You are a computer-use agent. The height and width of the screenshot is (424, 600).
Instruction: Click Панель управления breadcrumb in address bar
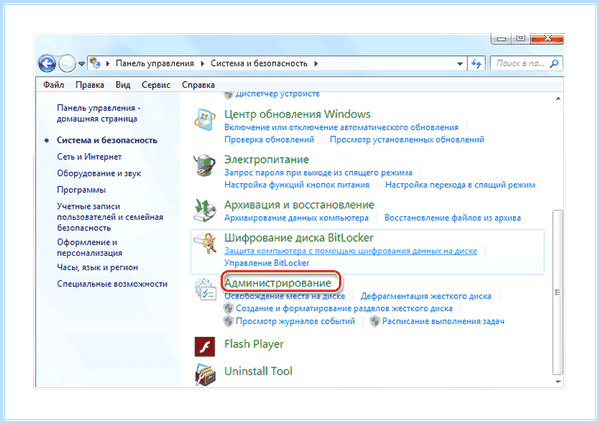155,64
